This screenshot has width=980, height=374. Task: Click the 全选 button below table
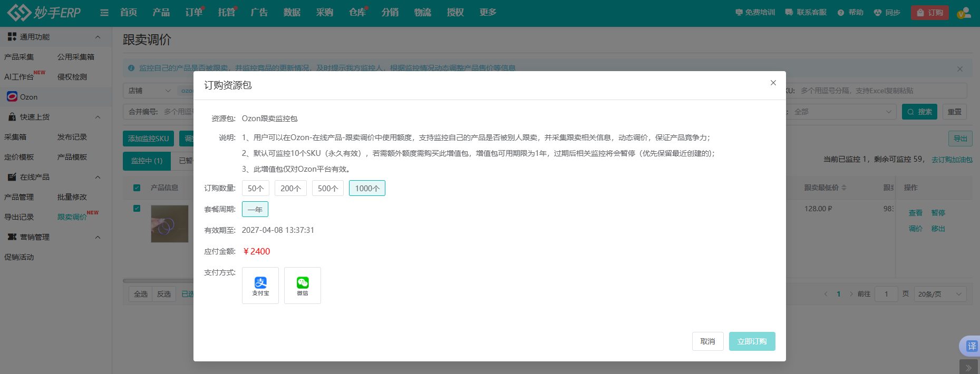141,294
